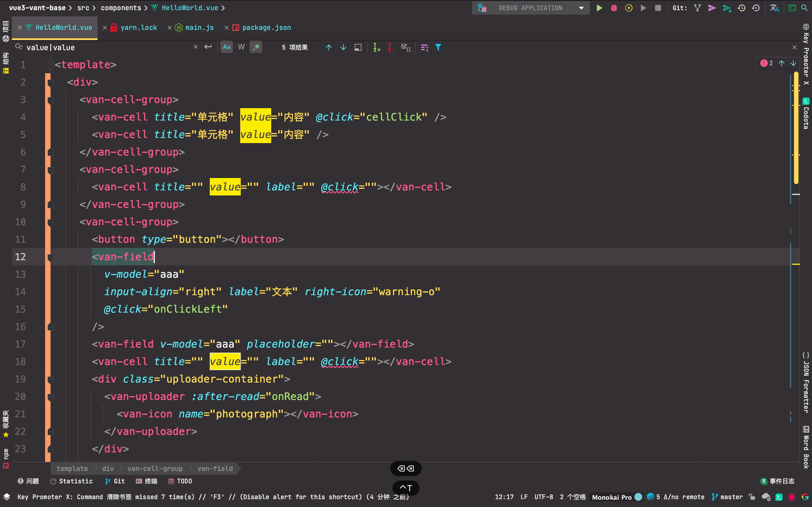Image resolution: width=812 pixels, height=507 pixels.
Task: Open the TODO tool window
Action: click(x=184, y=481)
